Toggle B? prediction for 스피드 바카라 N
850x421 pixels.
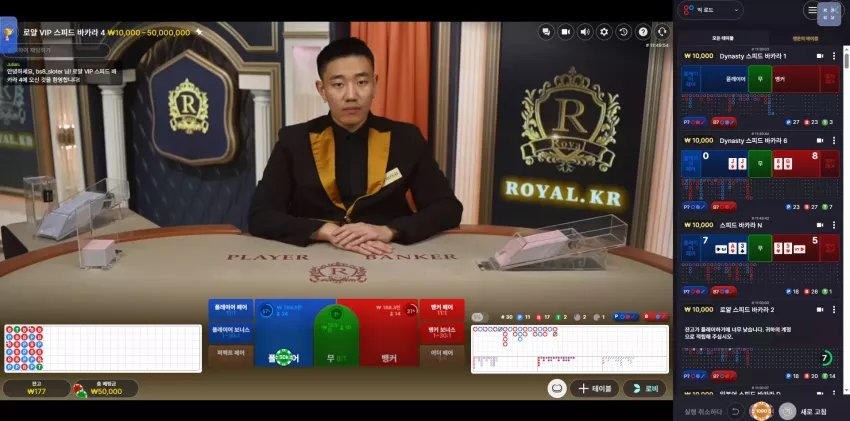pos(724,291)
